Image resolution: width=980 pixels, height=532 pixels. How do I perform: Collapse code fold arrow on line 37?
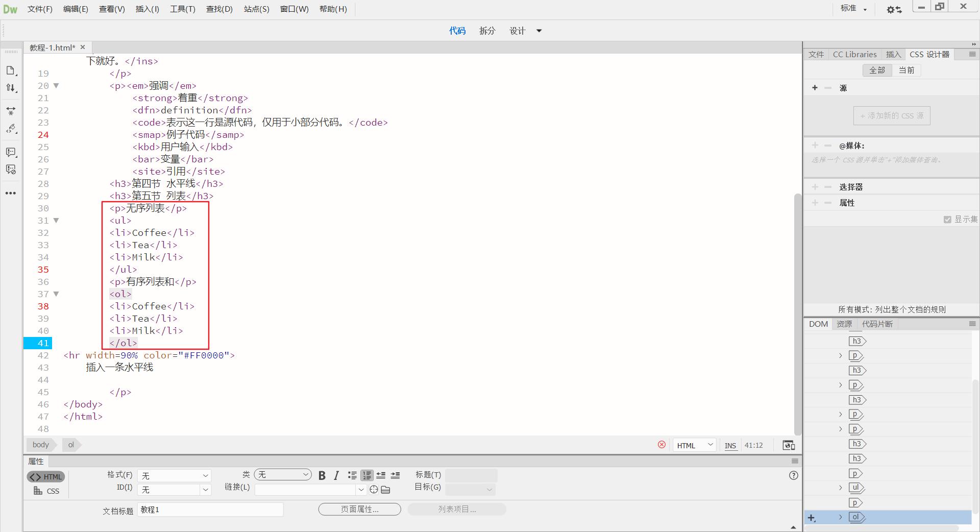point(56,294)
